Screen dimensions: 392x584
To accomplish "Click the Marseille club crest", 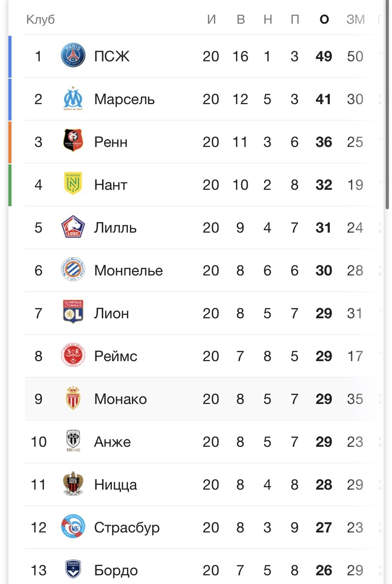I will (73, 99).
